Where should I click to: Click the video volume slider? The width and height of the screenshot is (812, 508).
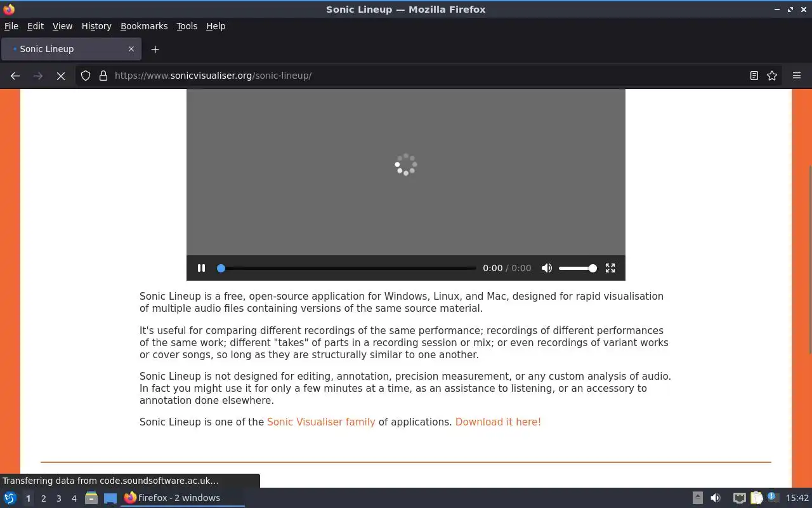pyautogui.click(x=577, y=268)
